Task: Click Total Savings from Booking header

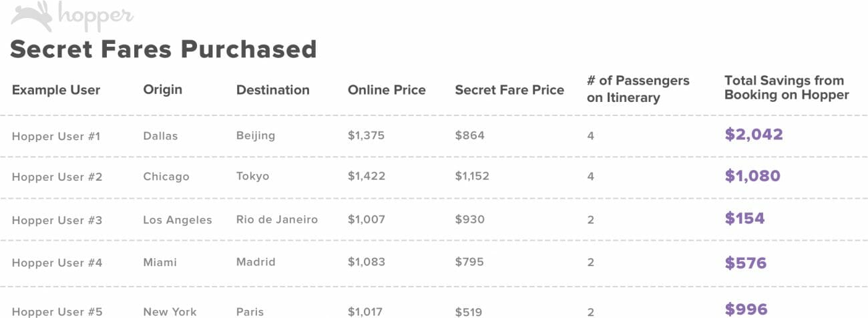Action: 787,88
